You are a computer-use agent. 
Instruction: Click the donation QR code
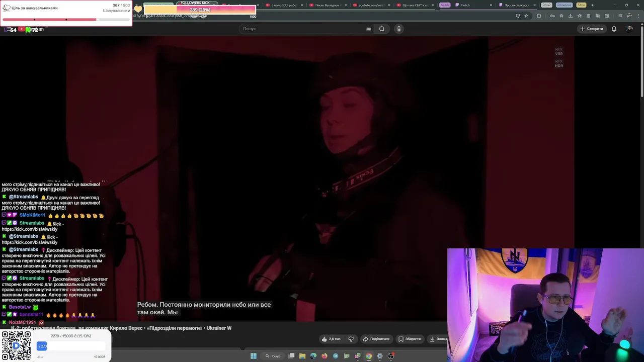click(x=16, y=345)
